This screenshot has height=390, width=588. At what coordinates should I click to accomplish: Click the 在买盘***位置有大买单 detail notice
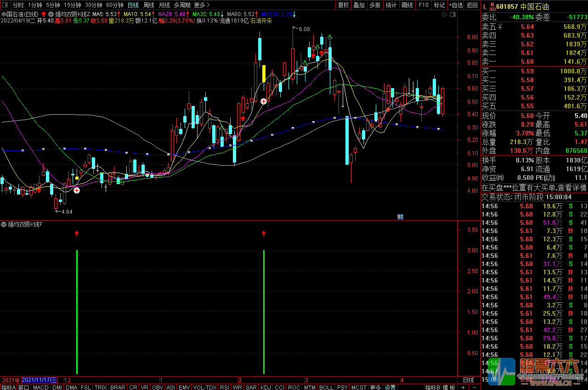click(x=534, y=188)
